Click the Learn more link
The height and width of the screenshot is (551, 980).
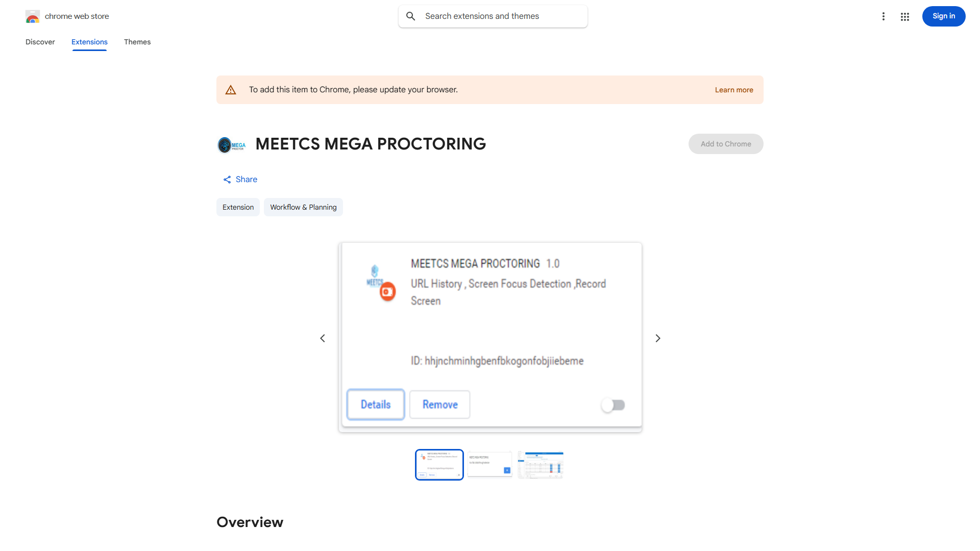coord(733,90)
